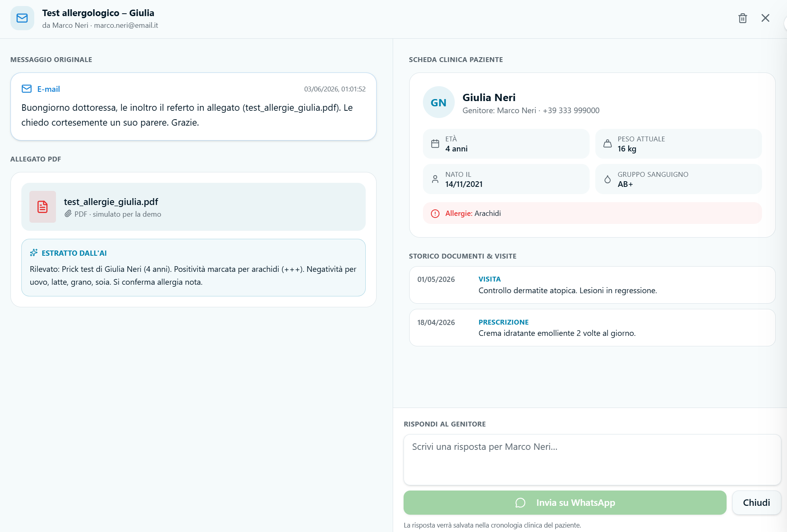Click the red PDF file icon
Screen dimensions: 787x532
[43, 207]
